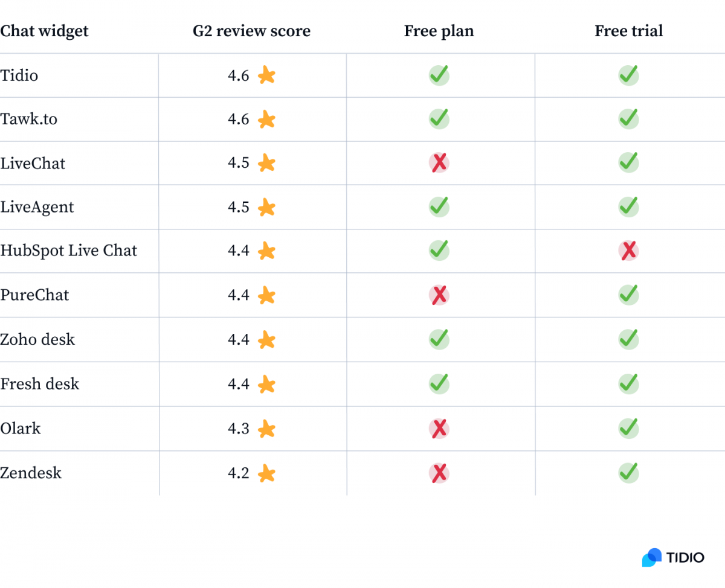
Task: Click the red X for Zendesk's free plan
Action: 439,472
